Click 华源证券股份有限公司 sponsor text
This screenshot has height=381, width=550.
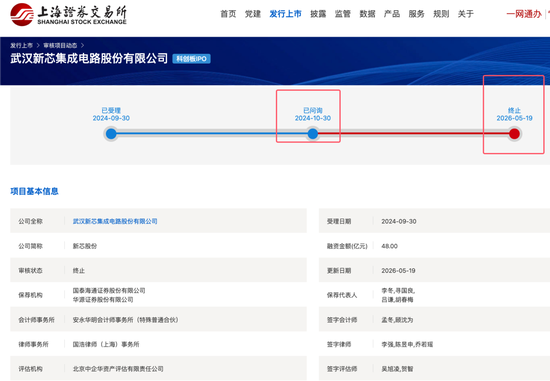103,300
